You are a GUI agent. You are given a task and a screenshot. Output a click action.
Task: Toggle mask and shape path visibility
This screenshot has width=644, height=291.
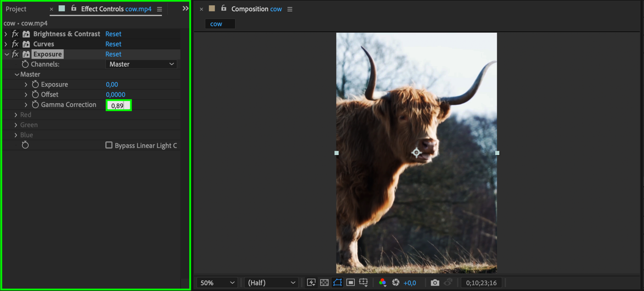click(337, 283)
